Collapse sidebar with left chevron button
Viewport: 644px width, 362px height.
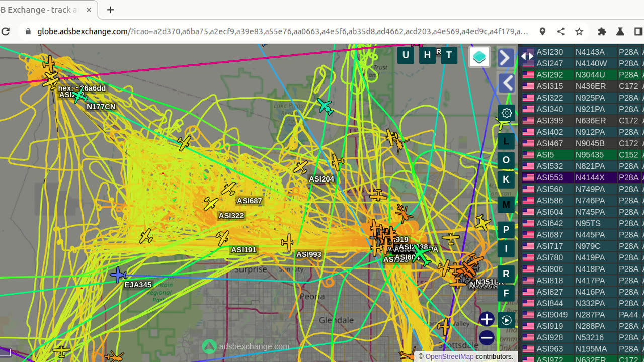pyautogui.click(x=506, y=83)
